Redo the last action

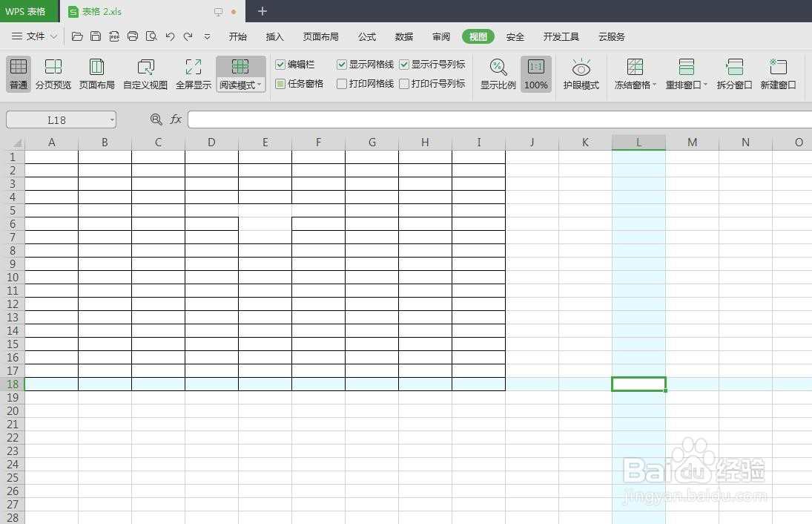pos(188,36)
